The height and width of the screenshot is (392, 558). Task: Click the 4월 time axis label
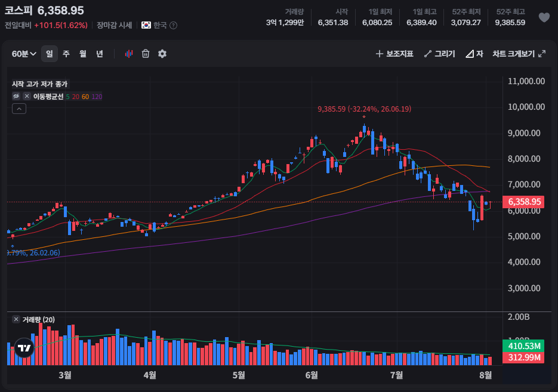point(150,375)
